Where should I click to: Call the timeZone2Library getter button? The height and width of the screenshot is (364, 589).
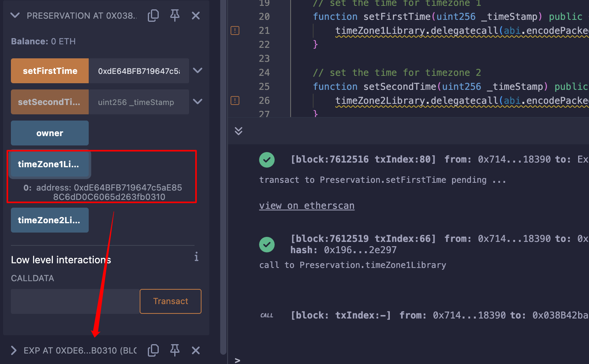[x=50, y=220]
